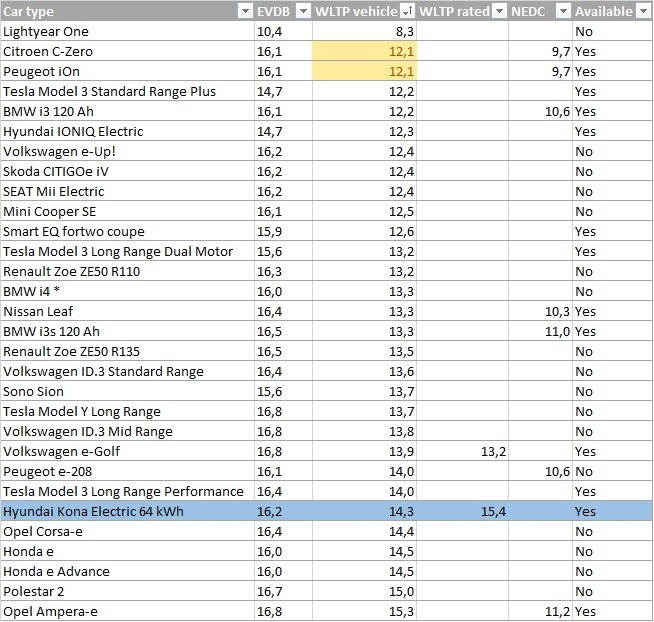Select the Nissan Leaf cell
654x622 pixels.
[128, 311]
